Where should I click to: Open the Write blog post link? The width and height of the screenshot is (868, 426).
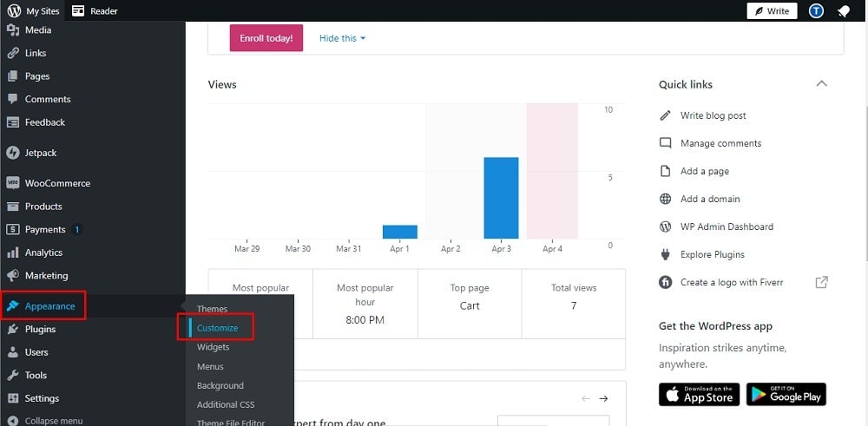[x=713, y=115]
